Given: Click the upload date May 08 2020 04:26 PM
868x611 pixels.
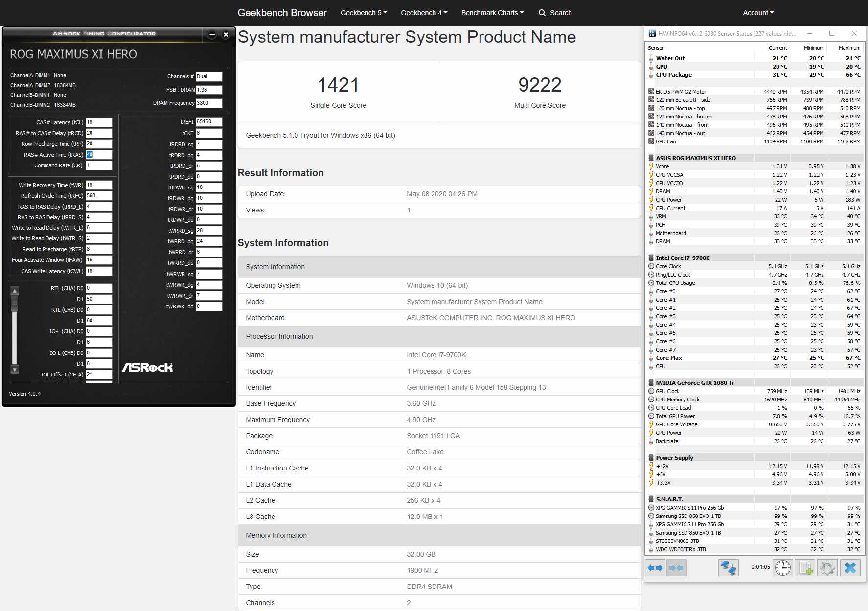Looking at the screenshot, I should coord(442,194).
